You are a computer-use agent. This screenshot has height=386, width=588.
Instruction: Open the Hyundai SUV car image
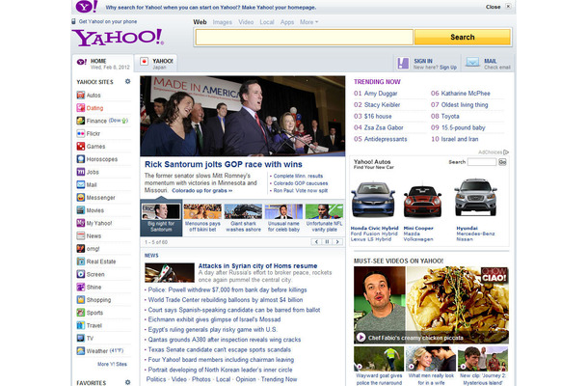[475, 197]
